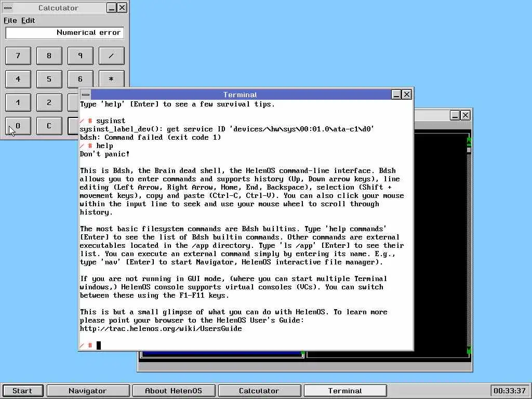Click the Calculator digit 5 button
The image size is (532, 399).
(x=49, y=79)
